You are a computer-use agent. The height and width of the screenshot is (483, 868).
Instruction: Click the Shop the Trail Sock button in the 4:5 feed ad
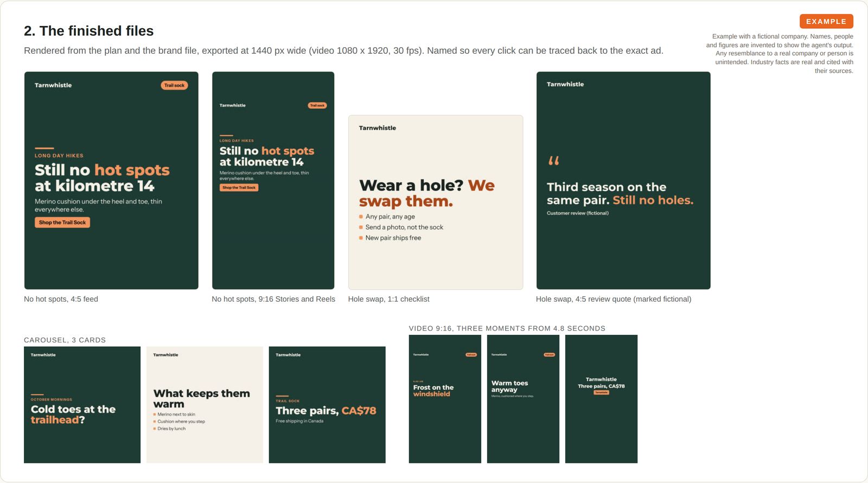(x=62, y=223)
